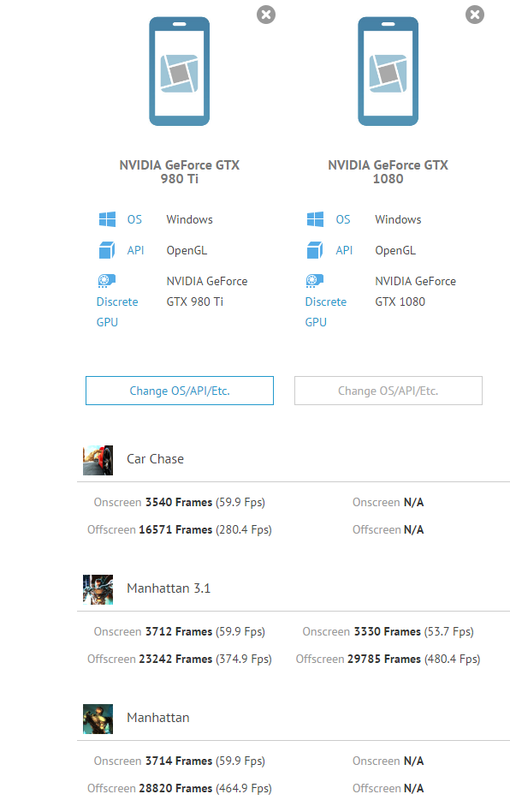Select Car Chase Offscreen 16571 Frames result
This screenshot has height=812, width=510.
[x=180, y=529]
